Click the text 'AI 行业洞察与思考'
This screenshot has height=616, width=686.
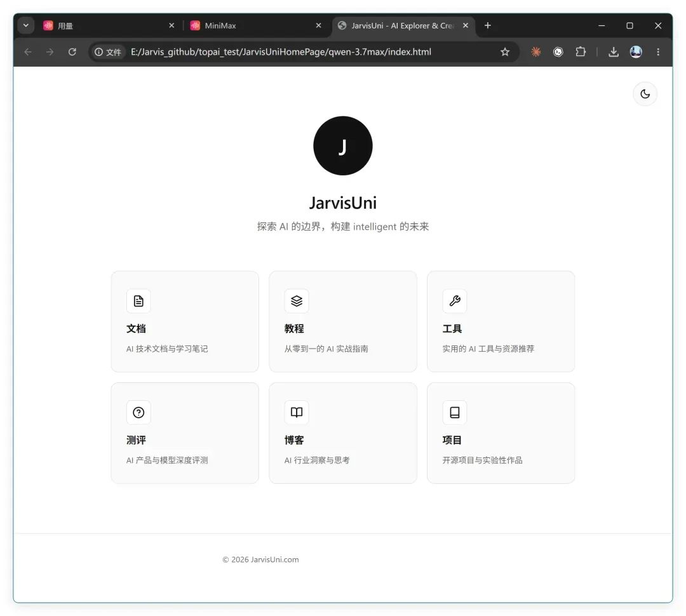(x=317, y=460)
